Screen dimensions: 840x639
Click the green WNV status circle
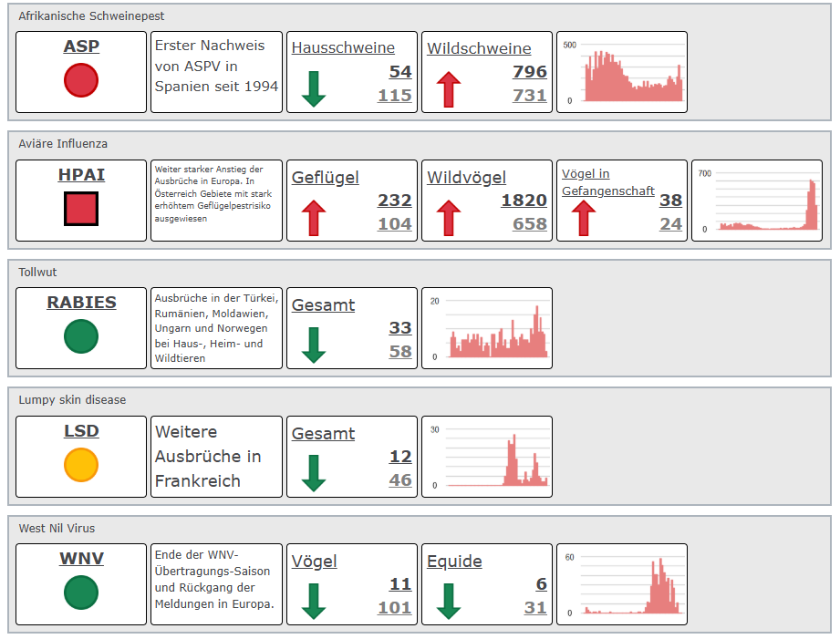coord(81,593)
